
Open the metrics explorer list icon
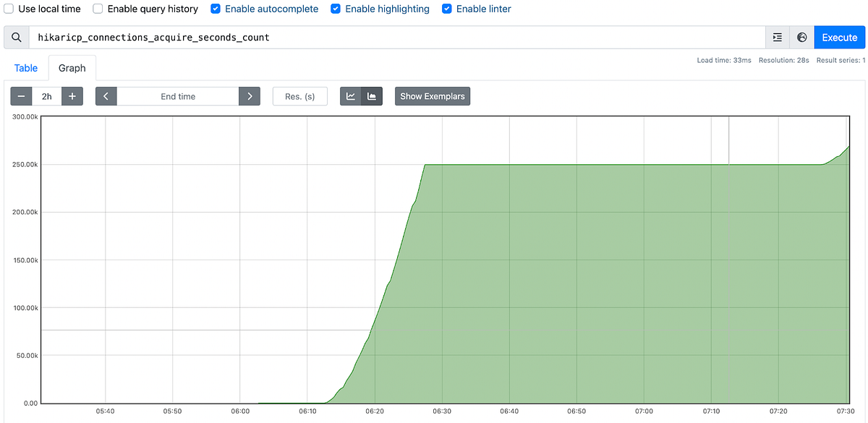pos(778,37)
